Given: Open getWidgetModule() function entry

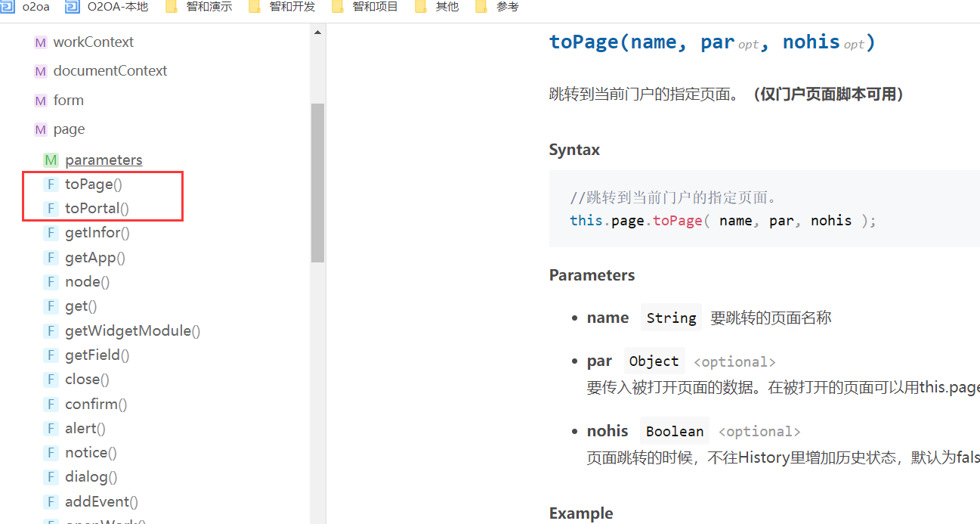Looking at the screenshot, I should [x=133, y=330].
